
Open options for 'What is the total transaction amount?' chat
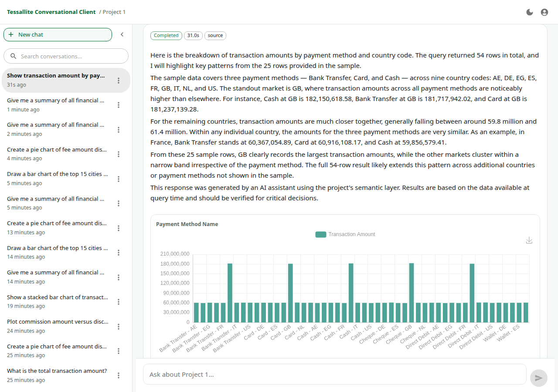click(119, 375)
